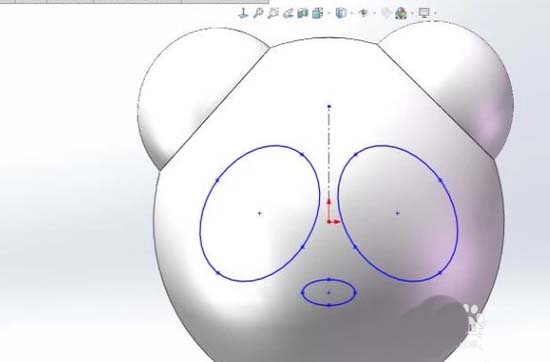Expand the Hide/Show Items dropdown arrow
This screenshot has width=550, height=362.
tap(375, 13)
